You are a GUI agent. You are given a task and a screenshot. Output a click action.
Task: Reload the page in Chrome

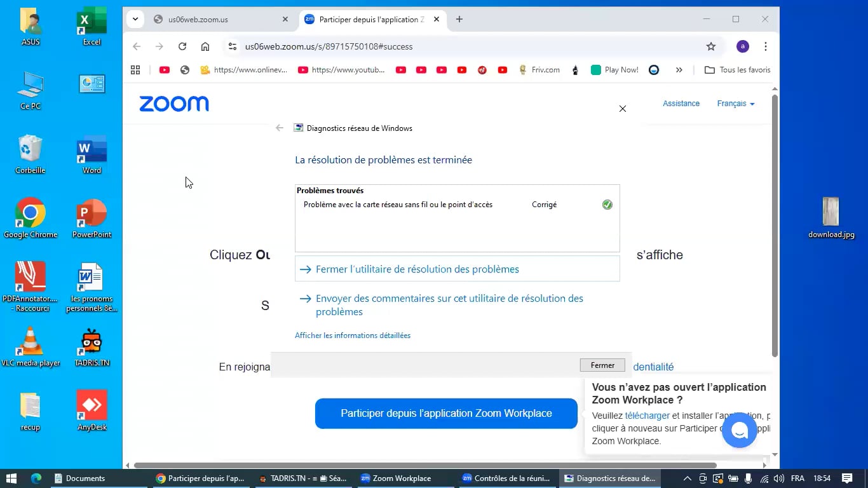[182, 46]
